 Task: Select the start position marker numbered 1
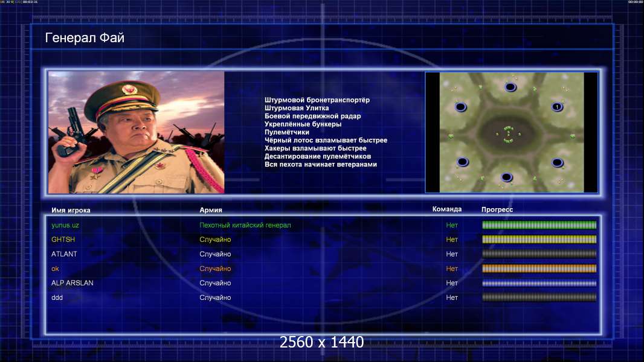(x=557, y=107)
